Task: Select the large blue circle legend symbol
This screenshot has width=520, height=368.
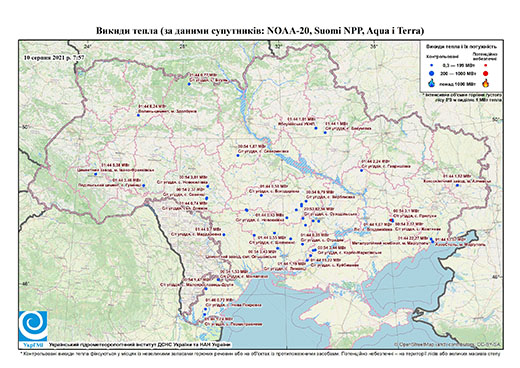Action: 432,73
